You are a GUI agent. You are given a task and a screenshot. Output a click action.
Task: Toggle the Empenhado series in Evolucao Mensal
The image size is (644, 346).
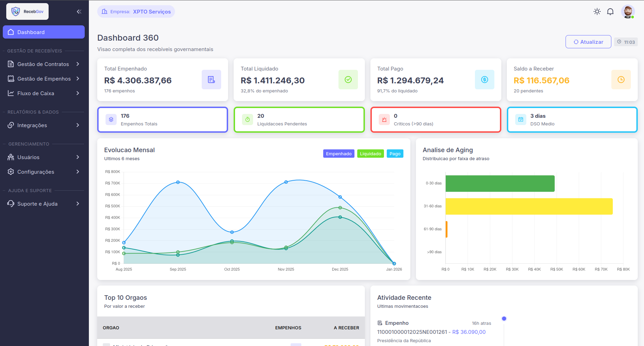[x=338, y=153]
